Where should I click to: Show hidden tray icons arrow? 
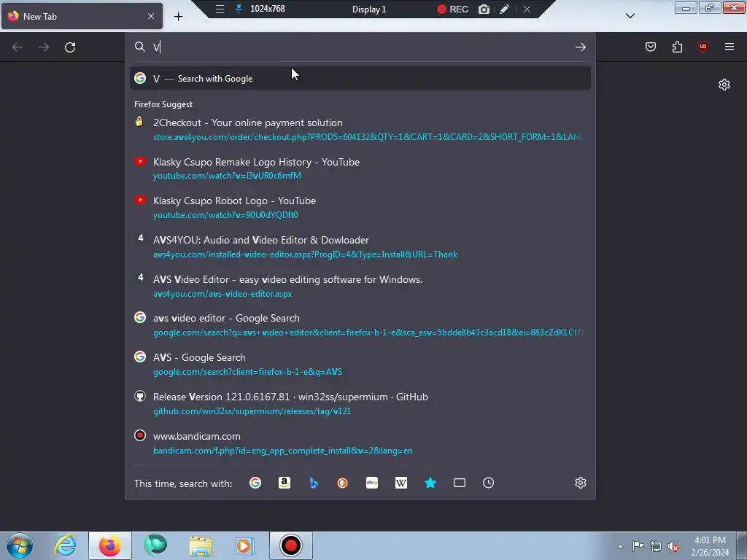[x=620, y=546]
